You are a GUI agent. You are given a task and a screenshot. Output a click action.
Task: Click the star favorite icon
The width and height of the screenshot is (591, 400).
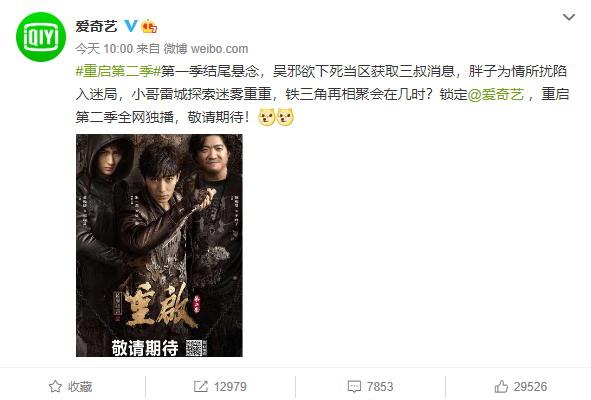click(55, 386)
